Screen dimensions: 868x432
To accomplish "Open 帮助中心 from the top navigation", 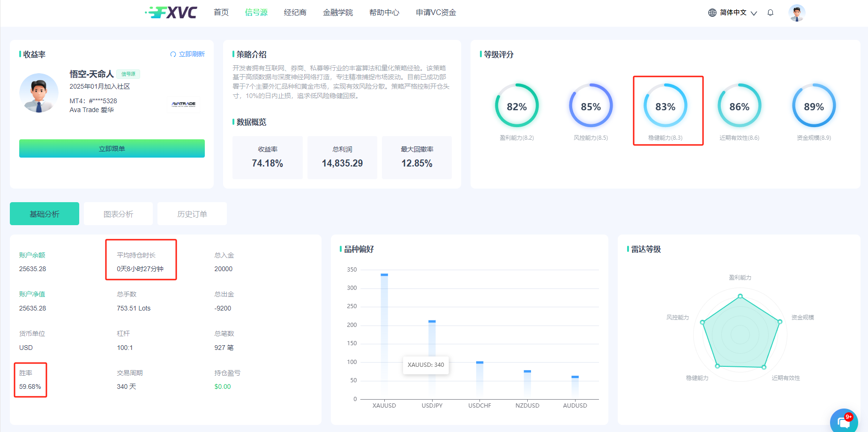I will pos(384,13).
